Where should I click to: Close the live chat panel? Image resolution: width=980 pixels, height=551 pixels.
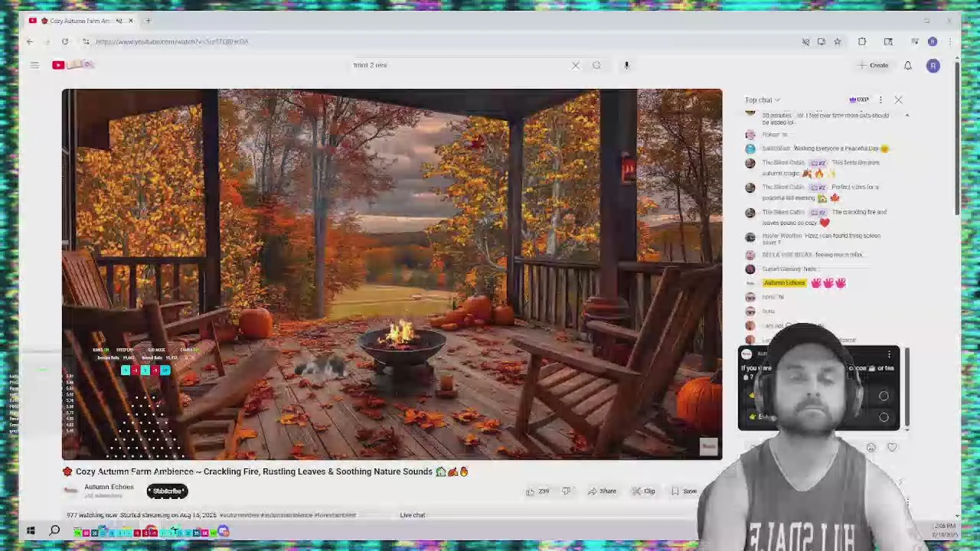coord(899,99)
